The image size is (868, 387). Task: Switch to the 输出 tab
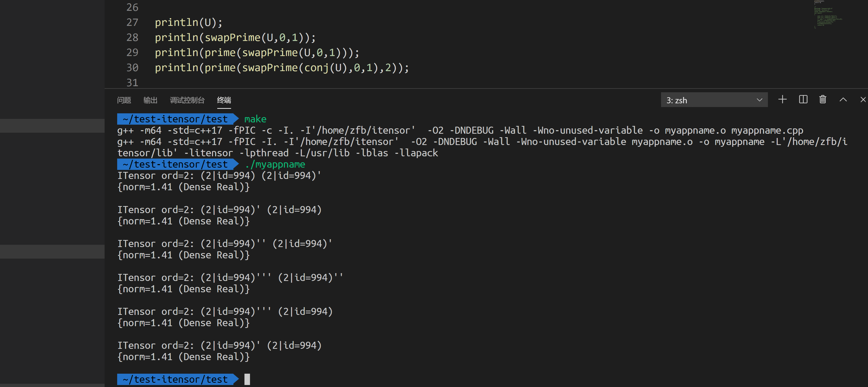pos(150,100)
